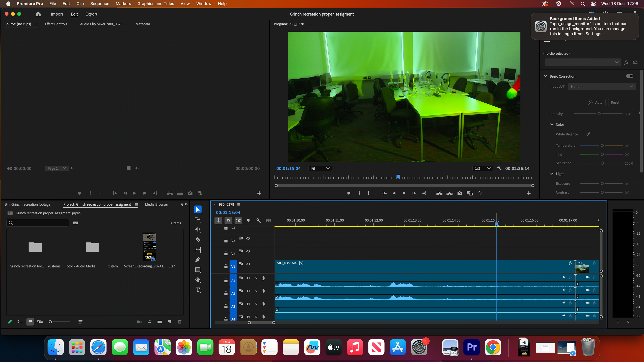
Task: Select the Ripple Edit tool
Action: coord(198,229)
